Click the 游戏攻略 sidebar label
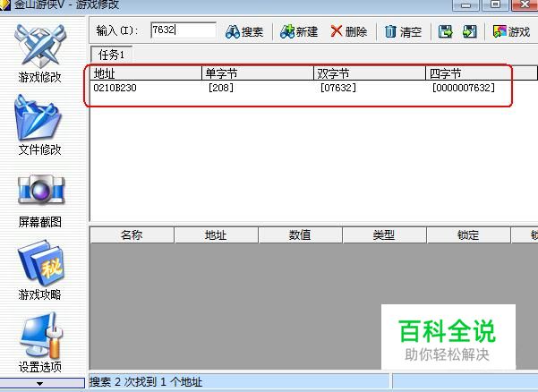538x392 pixels. (x=39, y=294)
